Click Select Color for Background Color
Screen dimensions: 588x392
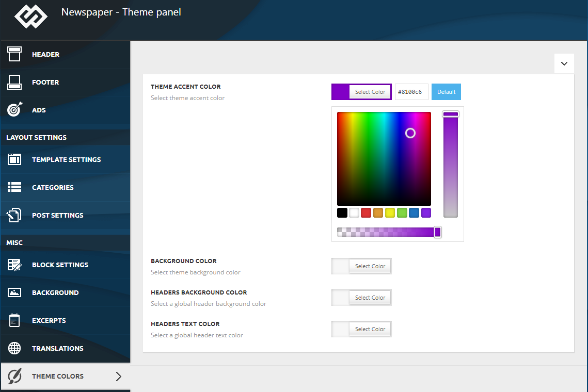pyautogui.click(x=370, y=266)
